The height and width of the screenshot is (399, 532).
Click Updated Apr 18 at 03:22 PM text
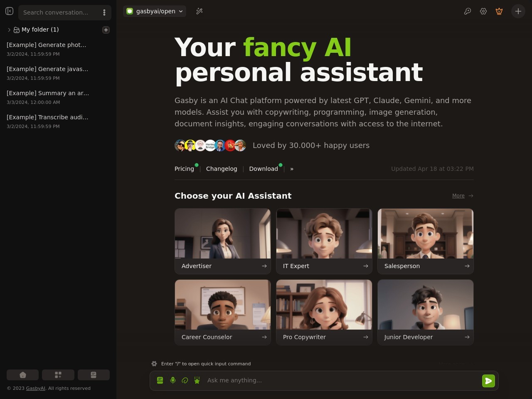tap(432, 169)
